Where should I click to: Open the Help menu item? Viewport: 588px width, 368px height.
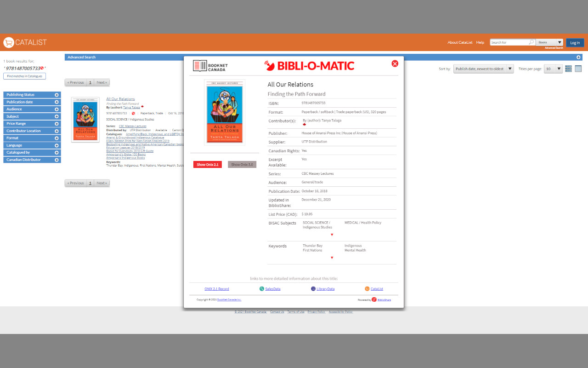click(480, 42)
